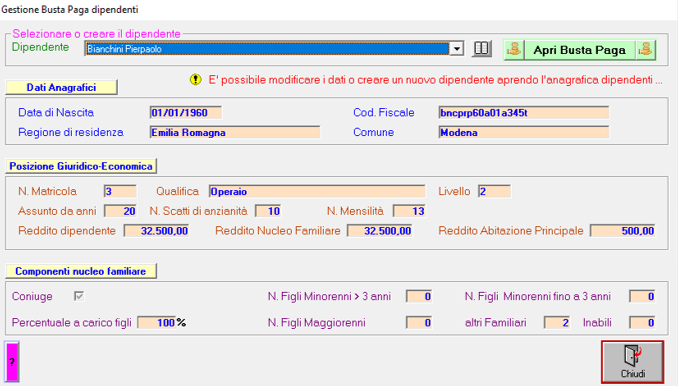Click the altri Familiari field
Image resolution: width=678 pixels, height=386 pixels.
pos(557,322)
